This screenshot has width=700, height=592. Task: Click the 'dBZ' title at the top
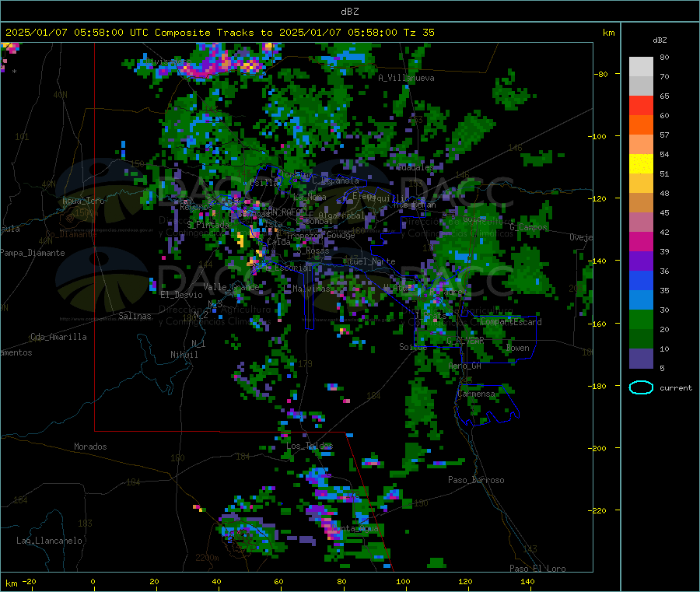(x=349, y=11)
